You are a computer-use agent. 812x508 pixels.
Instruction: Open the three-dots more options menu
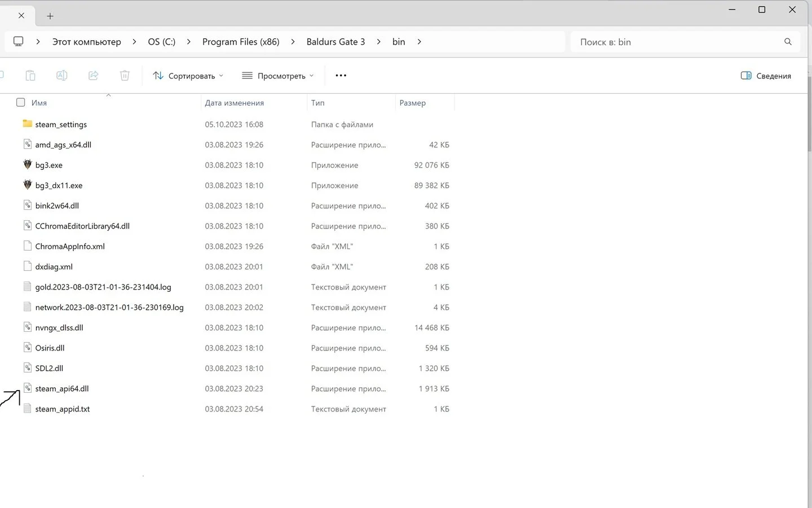pyautogui.click(x=341, y=76)
